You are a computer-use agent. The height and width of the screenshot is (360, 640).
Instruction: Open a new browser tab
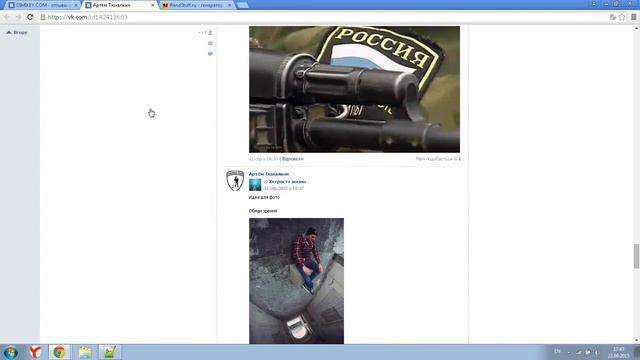coord(242,5)
